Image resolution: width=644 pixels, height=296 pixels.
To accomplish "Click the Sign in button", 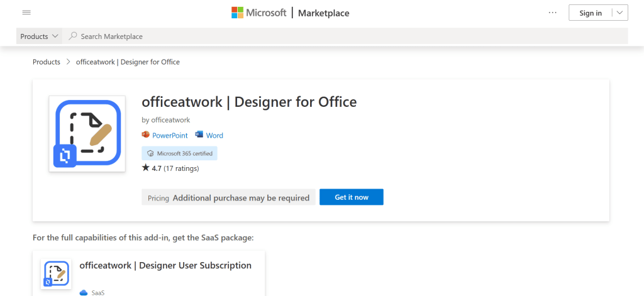I will (x=590, y=13).
